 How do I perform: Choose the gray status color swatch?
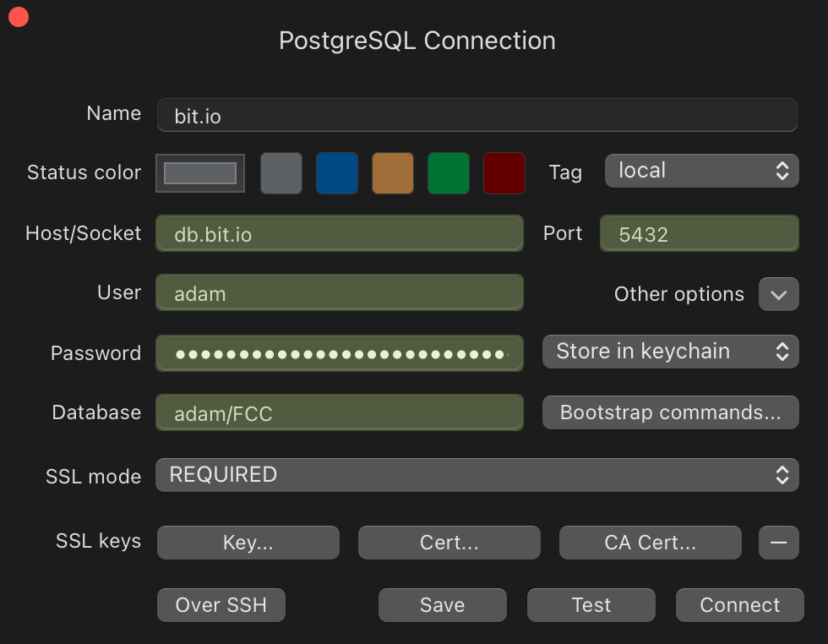[x=281, y=173]
